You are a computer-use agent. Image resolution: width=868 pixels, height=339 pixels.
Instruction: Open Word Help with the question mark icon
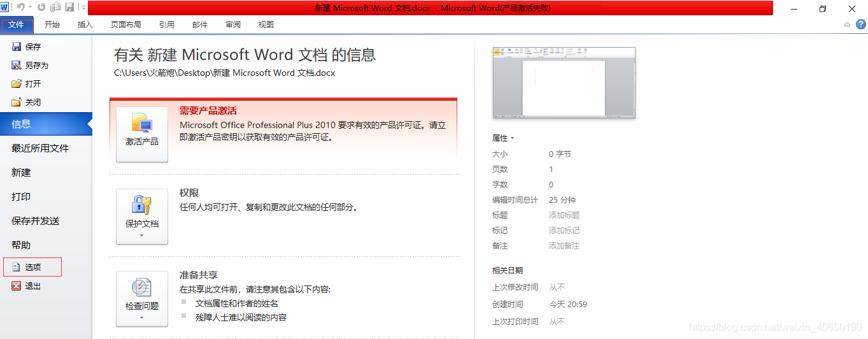(861, 24)
